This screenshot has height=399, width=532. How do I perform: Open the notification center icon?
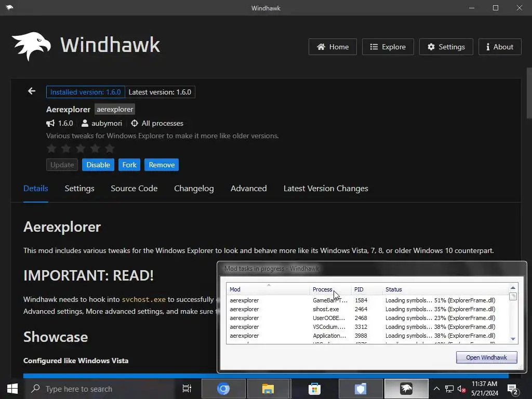512,389
